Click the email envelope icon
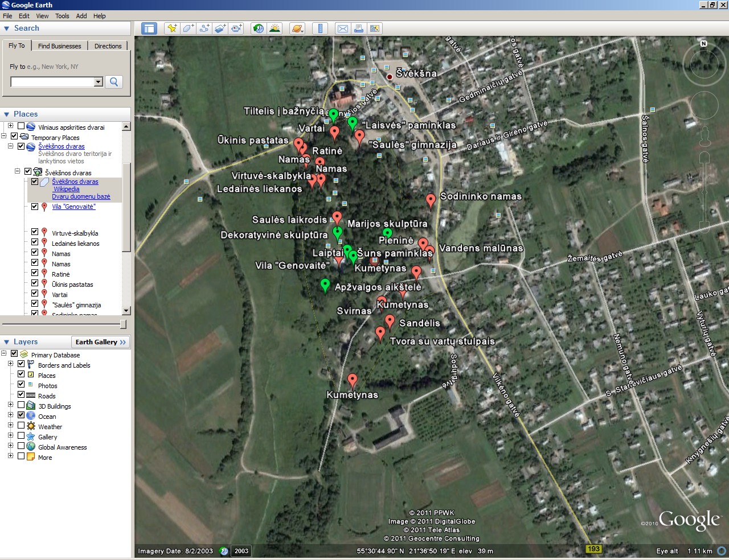Viewport: 729px width, 560px height. 343,28
